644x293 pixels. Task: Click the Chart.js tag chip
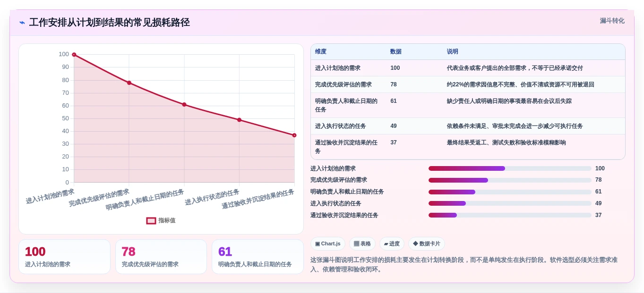[328, 243]
